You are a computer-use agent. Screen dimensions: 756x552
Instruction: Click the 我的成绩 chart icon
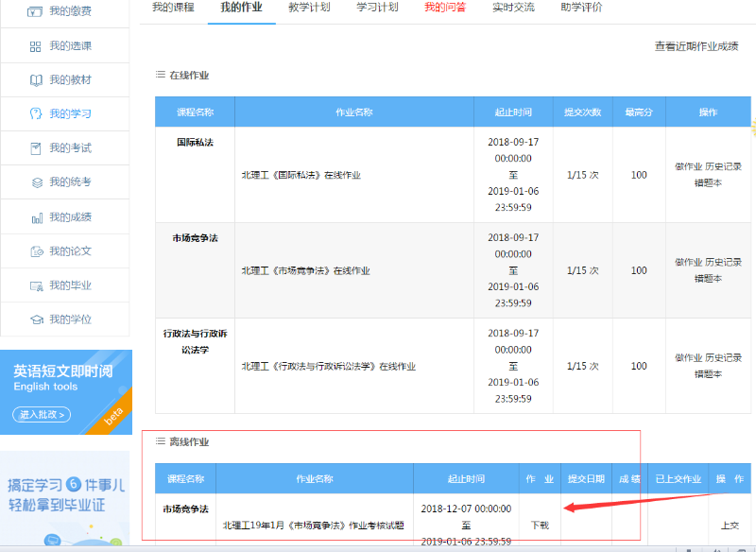(36, 217)
